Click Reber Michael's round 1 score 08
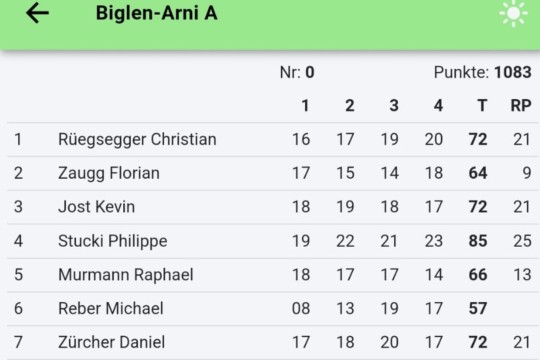This screenshot has height=360, width=540. (301, 308)
